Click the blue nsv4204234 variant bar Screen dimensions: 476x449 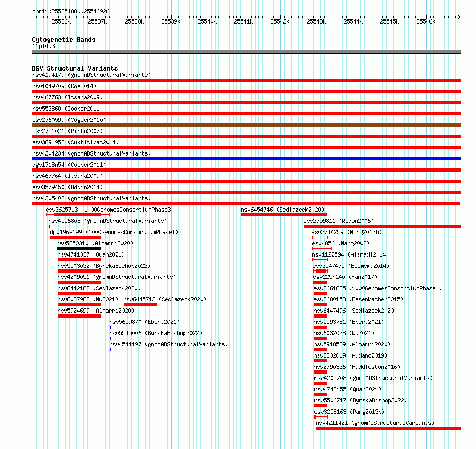coord(246,159)
